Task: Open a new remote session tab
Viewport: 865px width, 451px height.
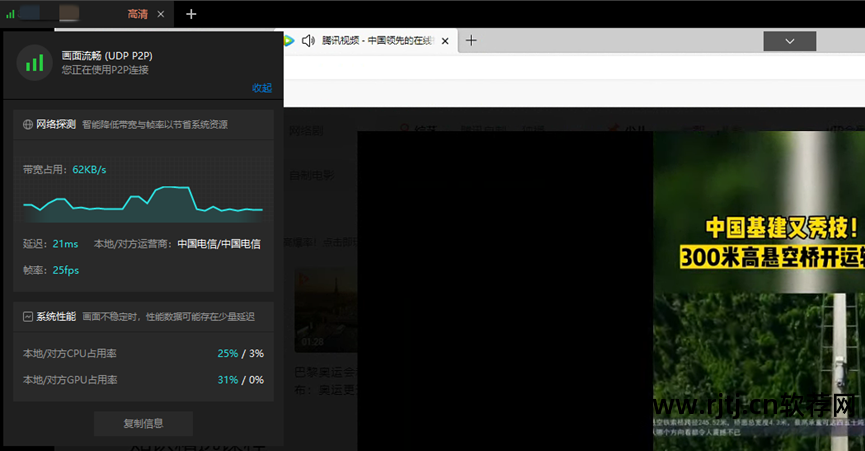Action: tap(191, 14)
